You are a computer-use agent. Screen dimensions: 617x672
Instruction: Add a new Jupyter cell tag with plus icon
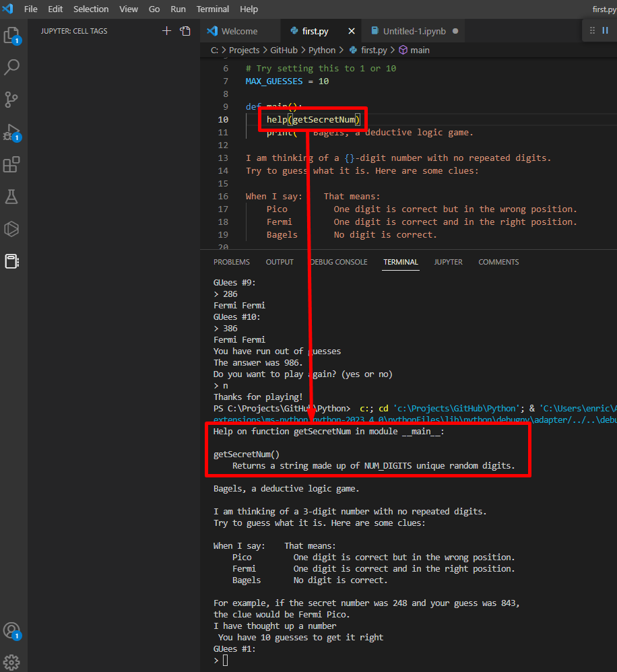[x=166, y=30]
